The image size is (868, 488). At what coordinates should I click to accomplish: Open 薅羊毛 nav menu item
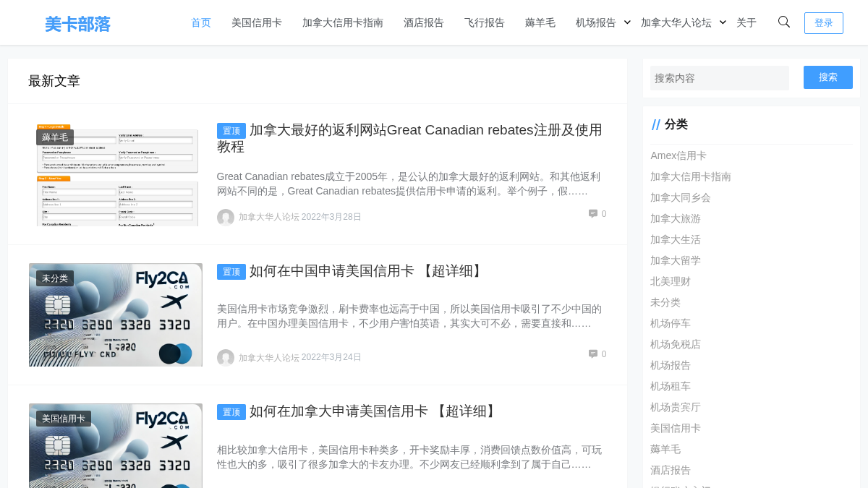coord(540,22)
